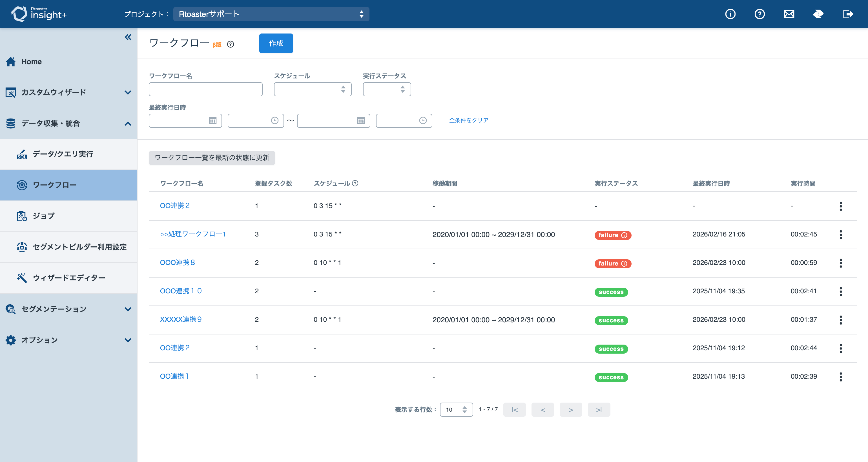Click the 作成 button
This screenshot has height=462, width=868.
coord(276,43)
